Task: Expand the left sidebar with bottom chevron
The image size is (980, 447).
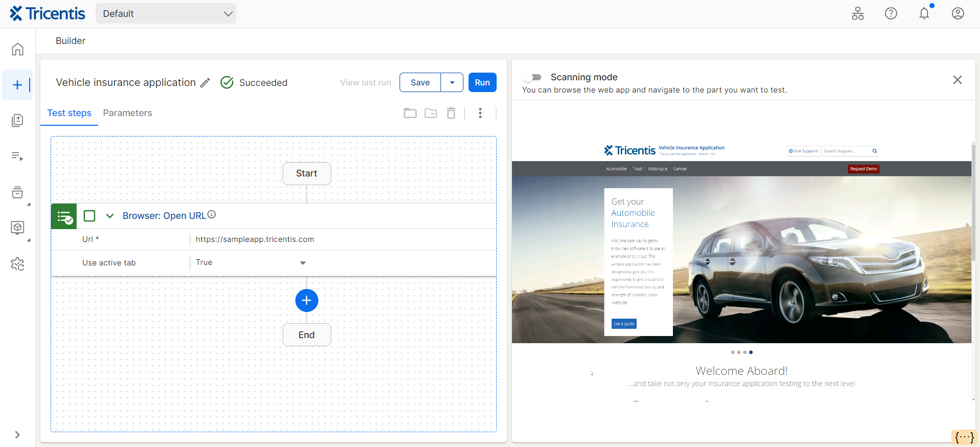Action: pos(17,435)
